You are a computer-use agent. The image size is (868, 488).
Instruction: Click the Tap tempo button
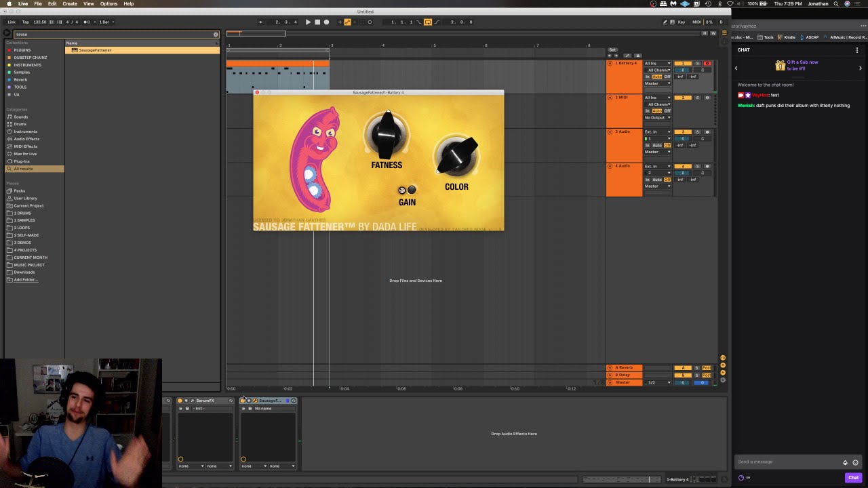(x=26, y=22)
